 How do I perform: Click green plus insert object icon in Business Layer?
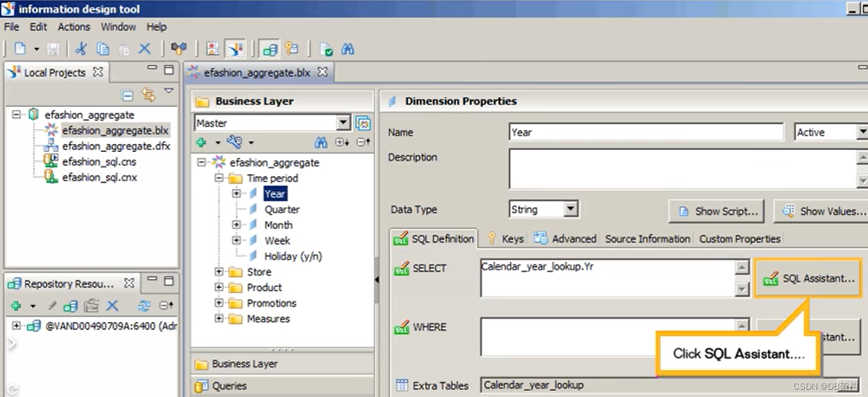[x=200, y=142]
